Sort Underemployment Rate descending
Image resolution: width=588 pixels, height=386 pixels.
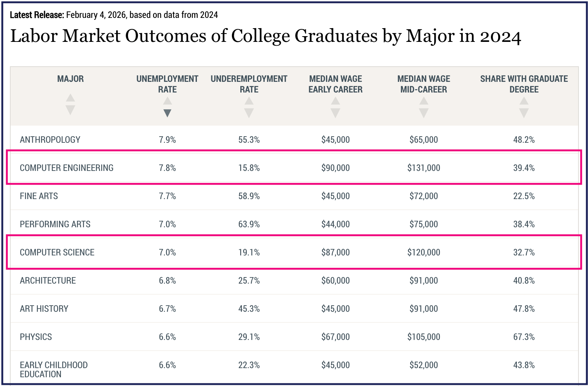click(249, 113)
